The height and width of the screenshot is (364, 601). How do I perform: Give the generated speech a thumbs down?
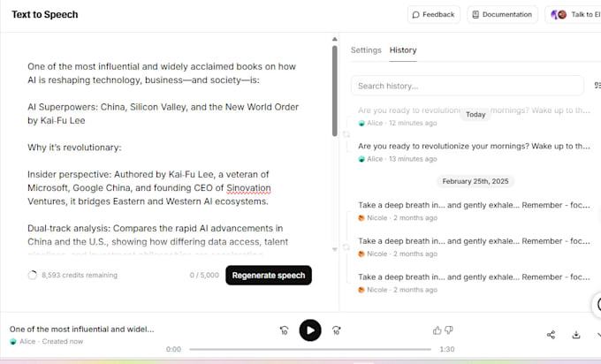tap(449, 330)
